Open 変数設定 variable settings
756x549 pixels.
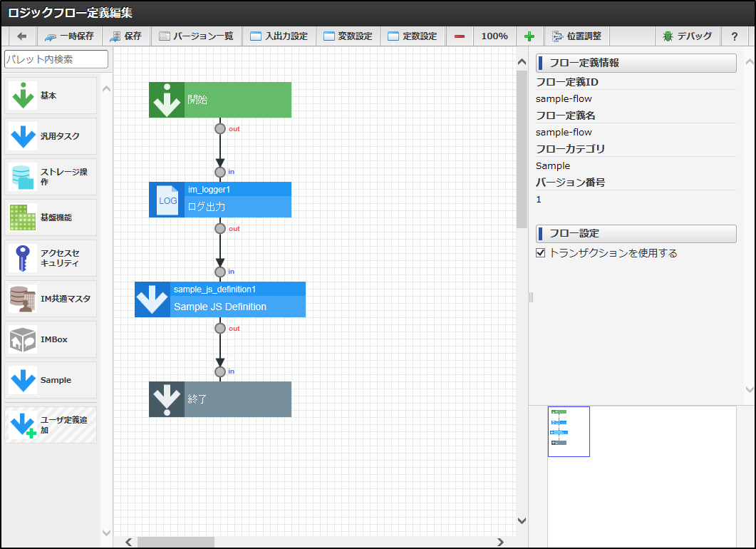pos(348,36)
